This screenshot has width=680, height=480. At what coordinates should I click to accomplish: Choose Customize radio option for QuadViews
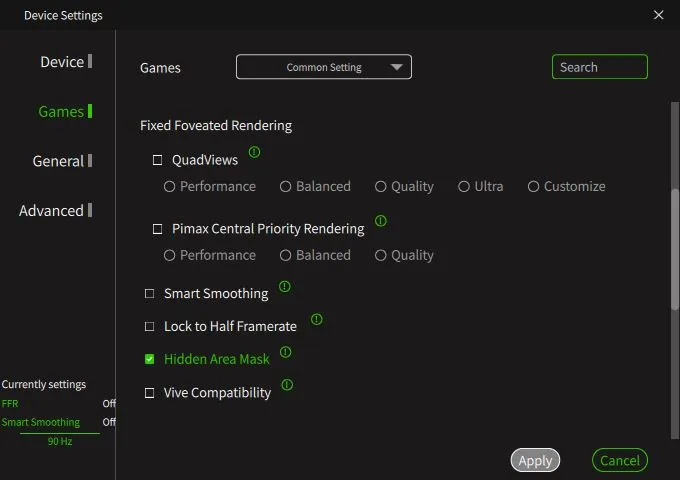pyautogui.click(x=534, y=187)
